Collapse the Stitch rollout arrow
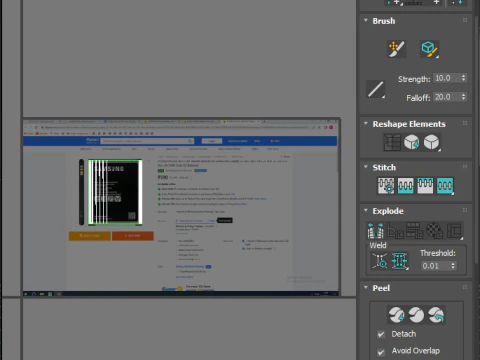Image resolution: width=480 pixels, height=360 pixels. 366,167
